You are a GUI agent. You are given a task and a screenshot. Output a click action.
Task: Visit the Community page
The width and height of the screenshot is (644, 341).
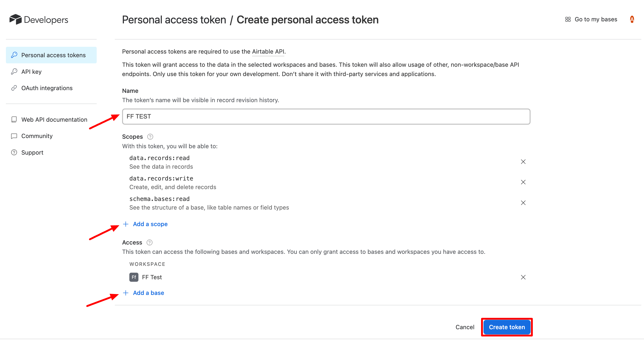37,136
